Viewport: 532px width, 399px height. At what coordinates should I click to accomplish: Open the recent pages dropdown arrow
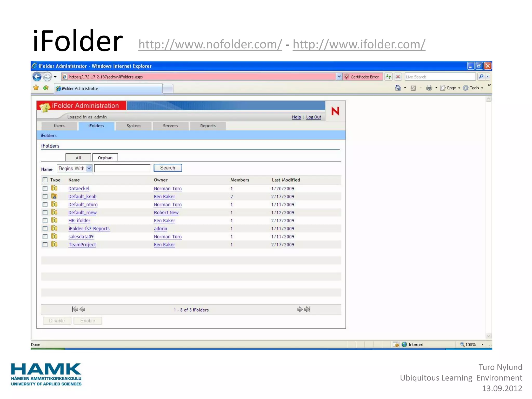click(55, 77)
